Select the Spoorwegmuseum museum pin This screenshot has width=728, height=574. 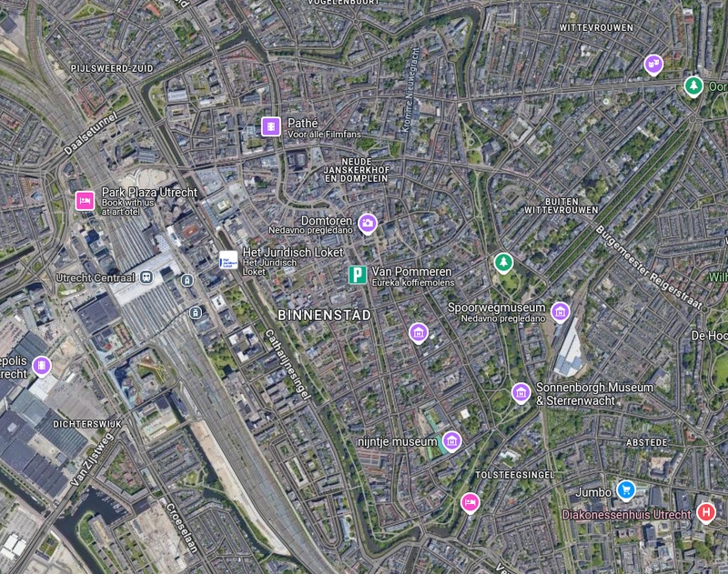coord(560,312)
